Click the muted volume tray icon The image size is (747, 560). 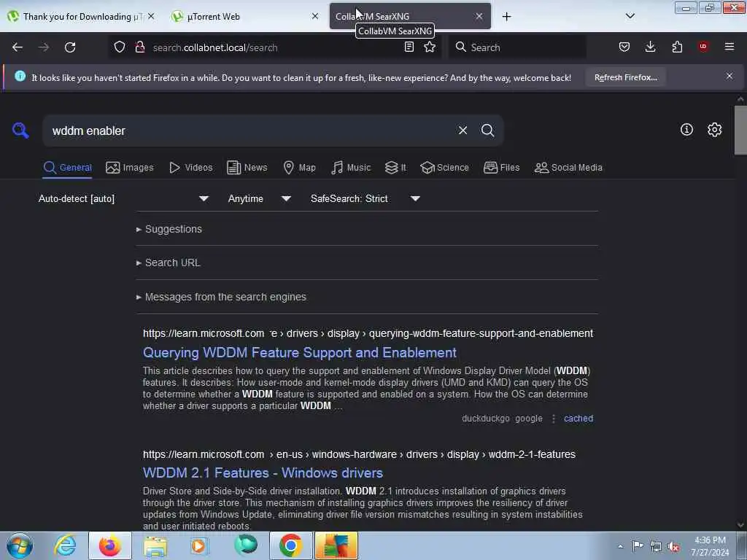coord(673,546)
